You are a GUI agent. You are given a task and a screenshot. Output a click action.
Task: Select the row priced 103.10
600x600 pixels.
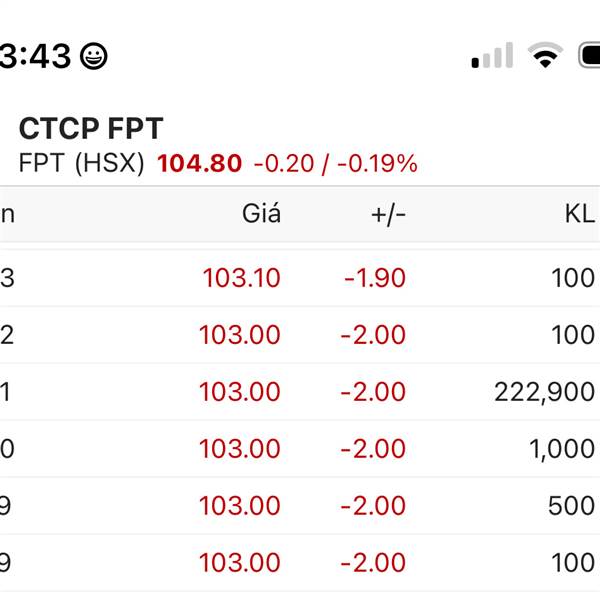pos(300,277)
